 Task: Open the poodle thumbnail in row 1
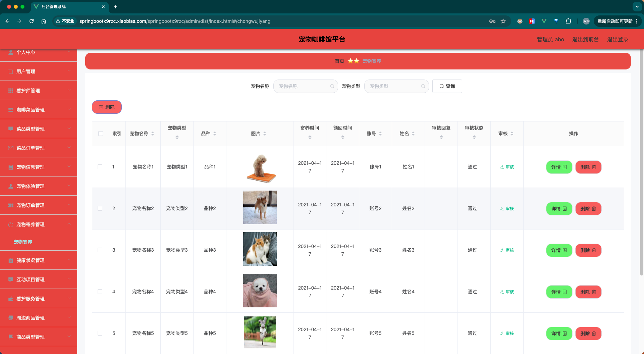point(260,167)
